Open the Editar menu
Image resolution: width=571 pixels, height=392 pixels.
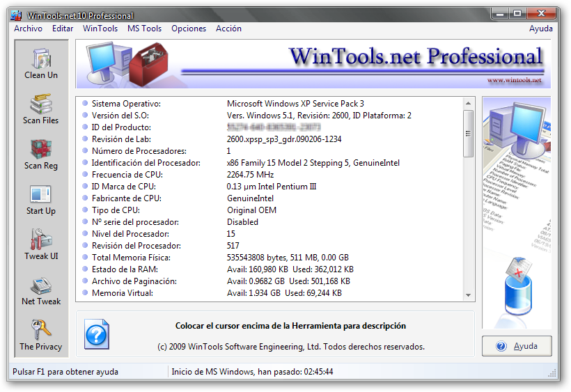tap(63, 29)
